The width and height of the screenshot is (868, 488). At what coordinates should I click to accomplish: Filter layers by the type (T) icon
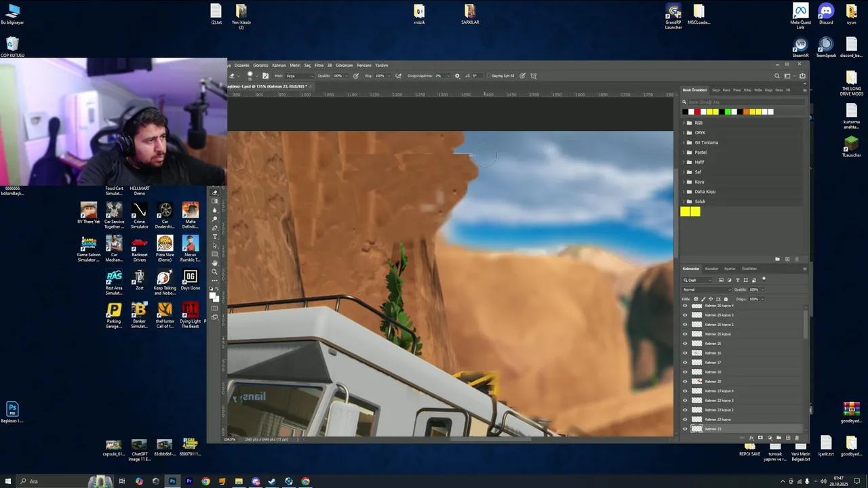click(x=738, y=280)
